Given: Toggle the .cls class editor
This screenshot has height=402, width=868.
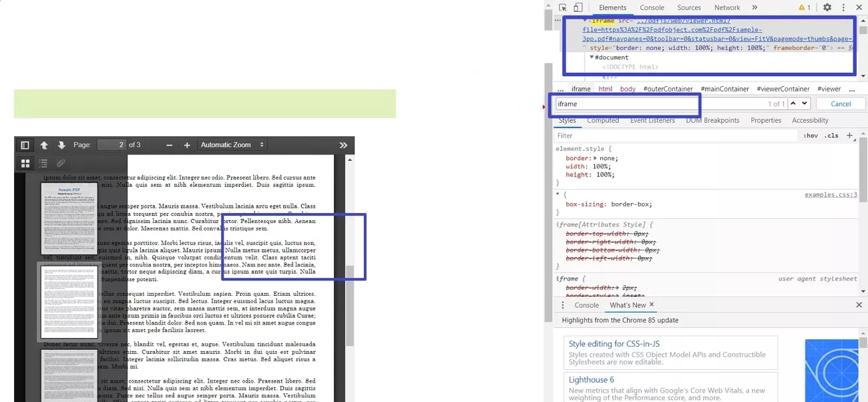Looking at the screenshot, I should tap(830, 135).
